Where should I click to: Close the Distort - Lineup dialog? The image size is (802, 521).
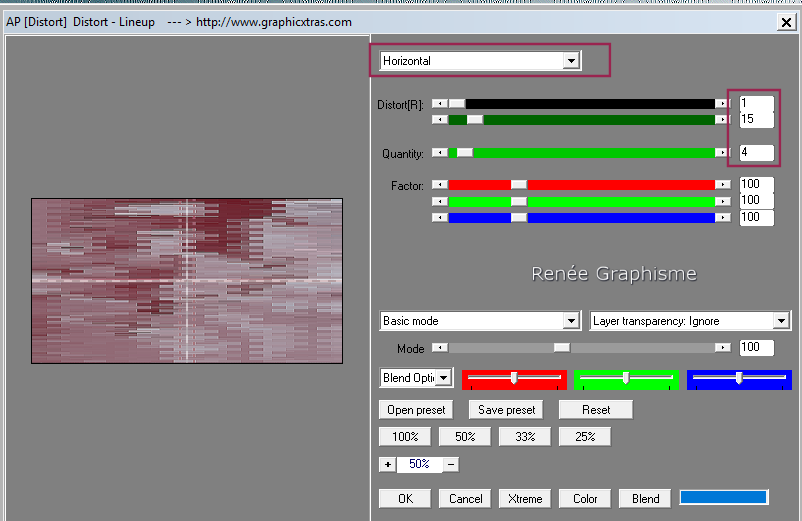click(786, 22)
